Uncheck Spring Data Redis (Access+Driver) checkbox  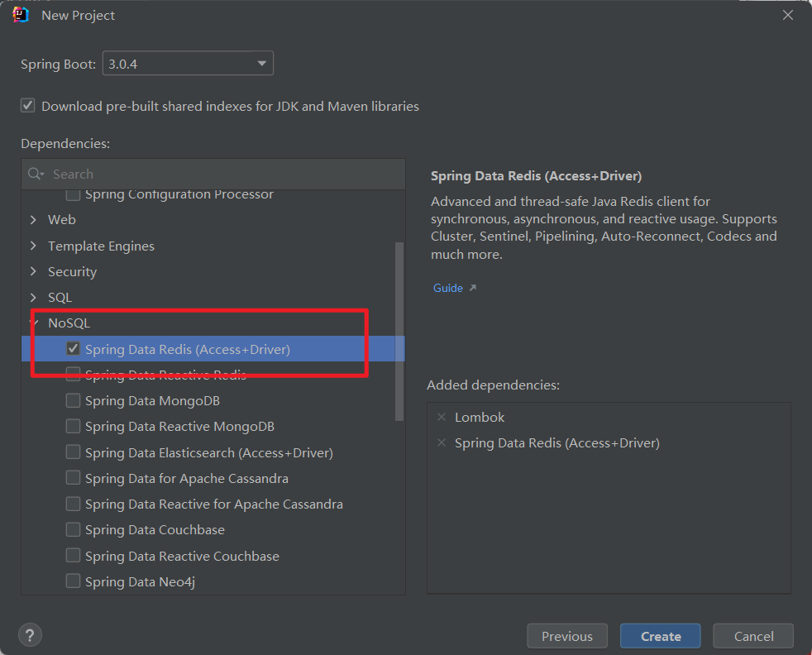[x=73, y=349]
